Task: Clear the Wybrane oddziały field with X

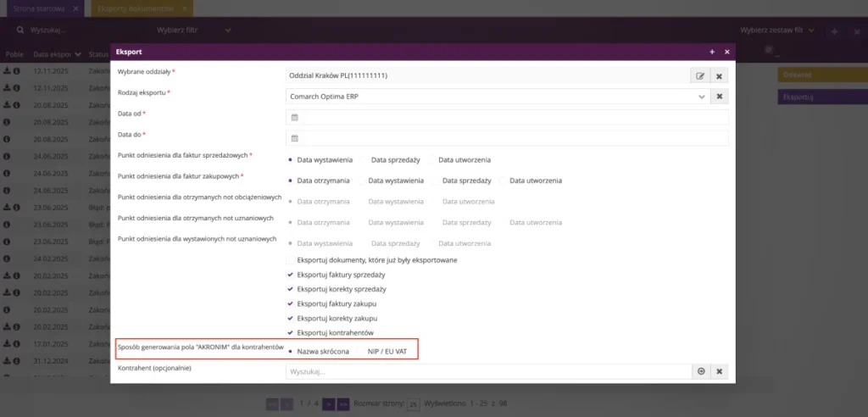Action: coord(719,76)
